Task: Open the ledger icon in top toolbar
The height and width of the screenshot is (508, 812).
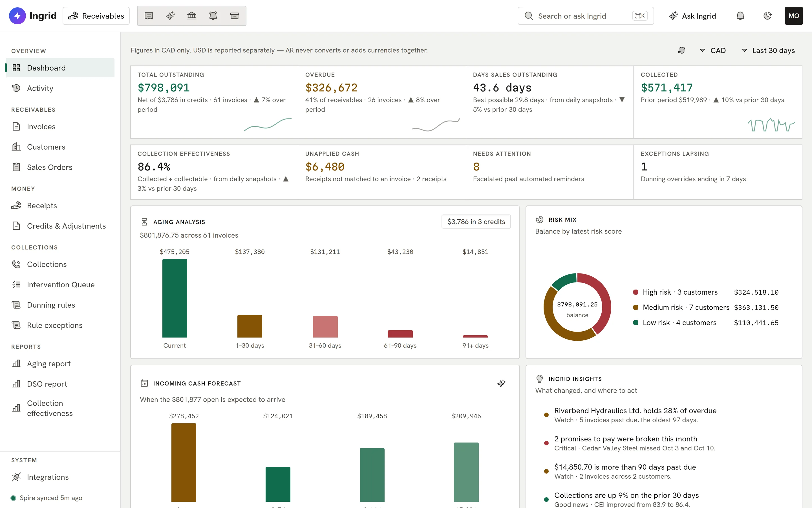Action: tap(149, 16)
